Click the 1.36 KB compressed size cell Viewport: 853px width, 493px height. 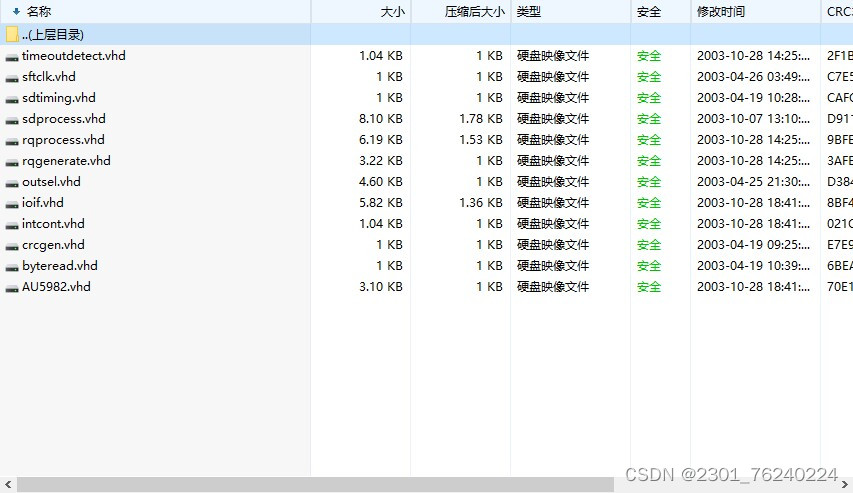coord(480,203)
